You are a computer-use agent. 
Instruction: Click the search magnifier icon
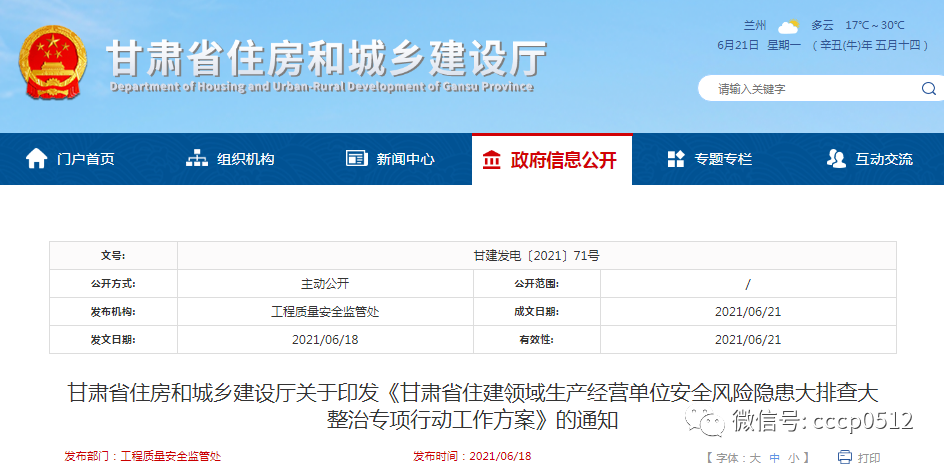(x=928, y=89)
